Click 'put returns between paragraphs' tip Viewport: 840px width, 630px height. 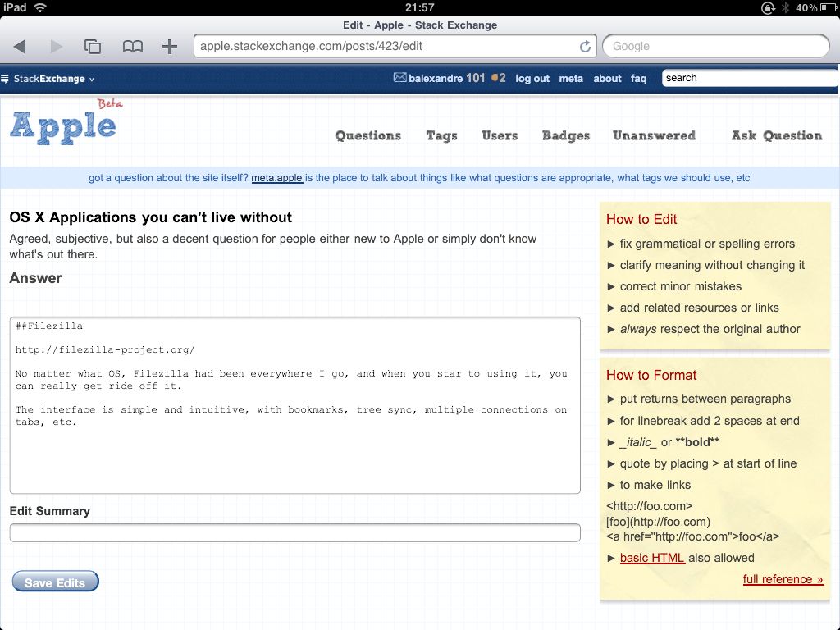coord(705,399)
